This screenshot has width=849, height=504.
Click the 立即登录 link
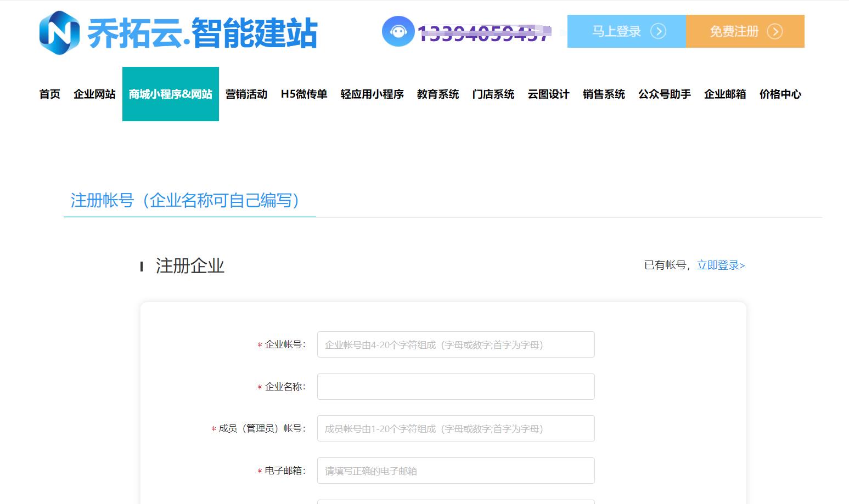click(x=718, y=265)
